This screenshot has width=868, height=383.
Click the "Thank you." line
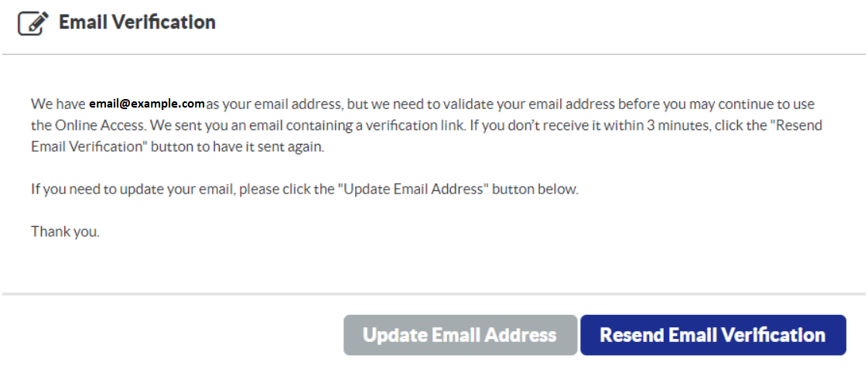(65, 231)
